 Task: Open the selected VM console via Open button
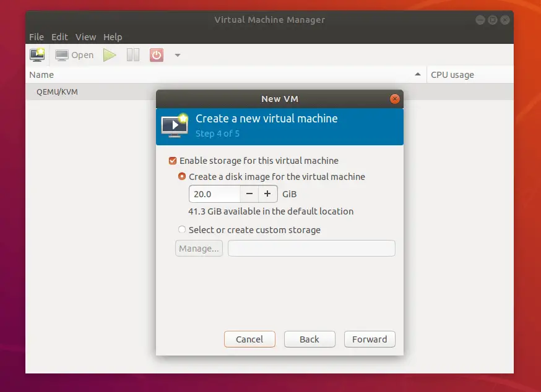74,55
